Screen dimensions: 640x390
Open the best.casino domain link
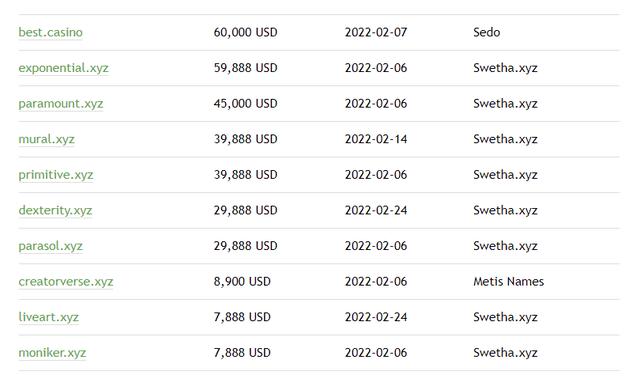[x=51, y=32]
